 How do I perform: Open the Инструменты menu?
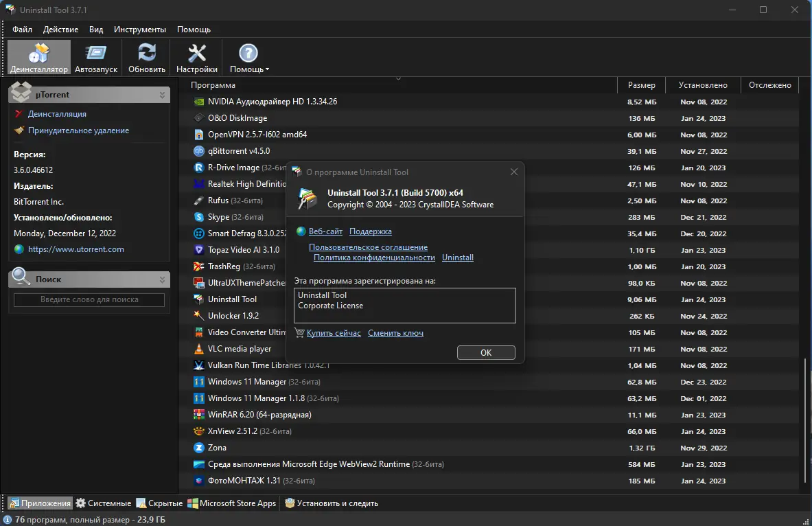coord(140,30)
